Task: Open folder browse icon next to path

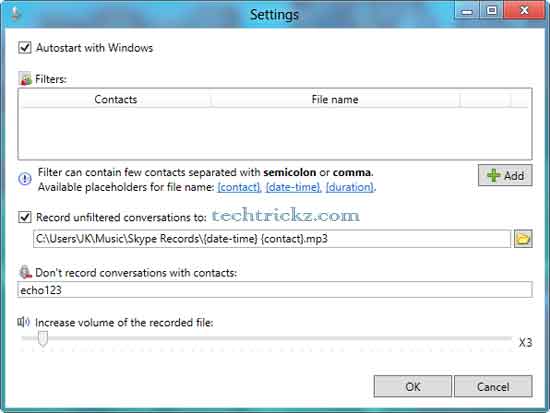Action: coord(523,239)
